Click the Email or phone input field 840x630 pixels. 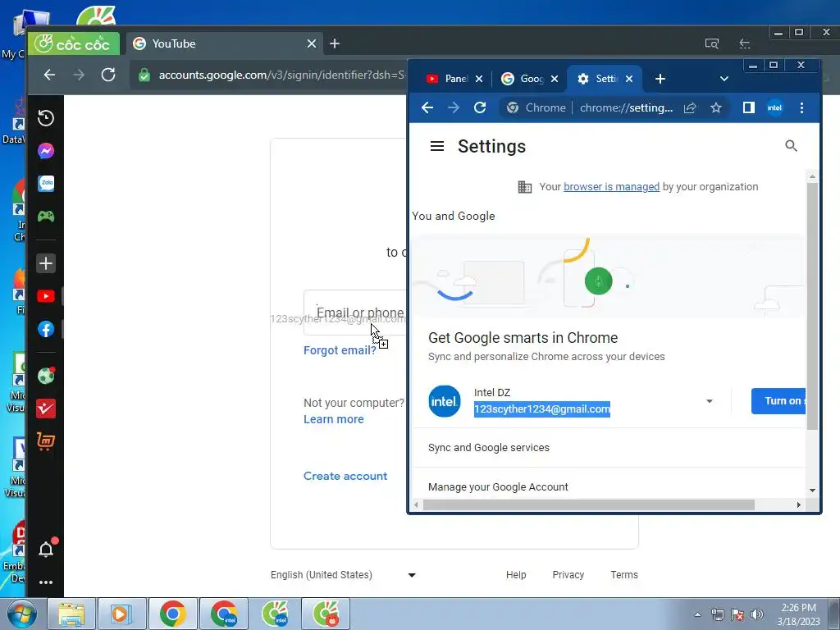356,313
